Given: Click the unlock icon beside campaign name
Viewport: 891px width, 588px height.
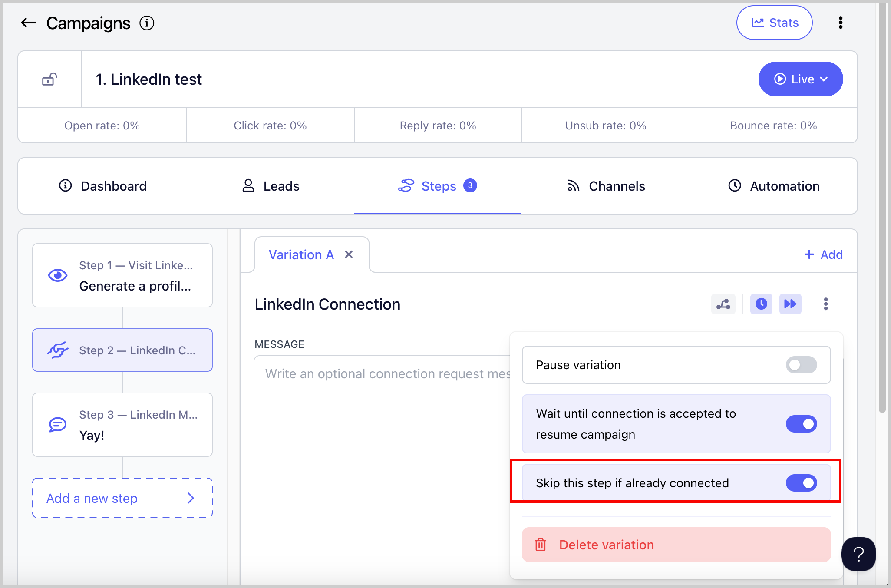Looking at the screenshot, I should point(49,79).
